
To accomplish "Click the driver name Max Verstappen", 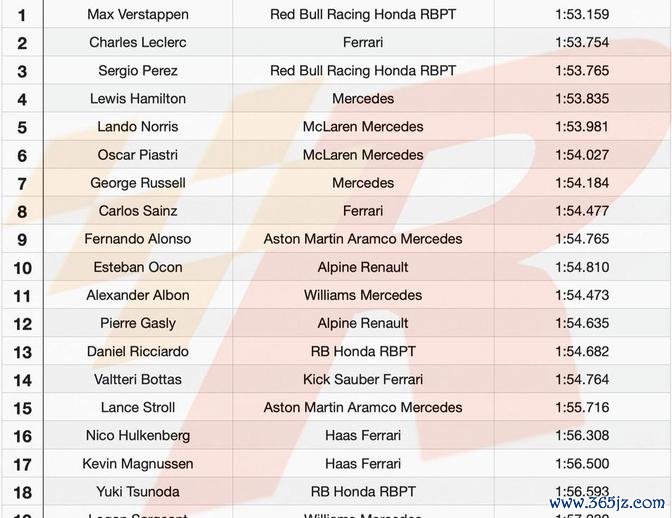I will point(138,15).
